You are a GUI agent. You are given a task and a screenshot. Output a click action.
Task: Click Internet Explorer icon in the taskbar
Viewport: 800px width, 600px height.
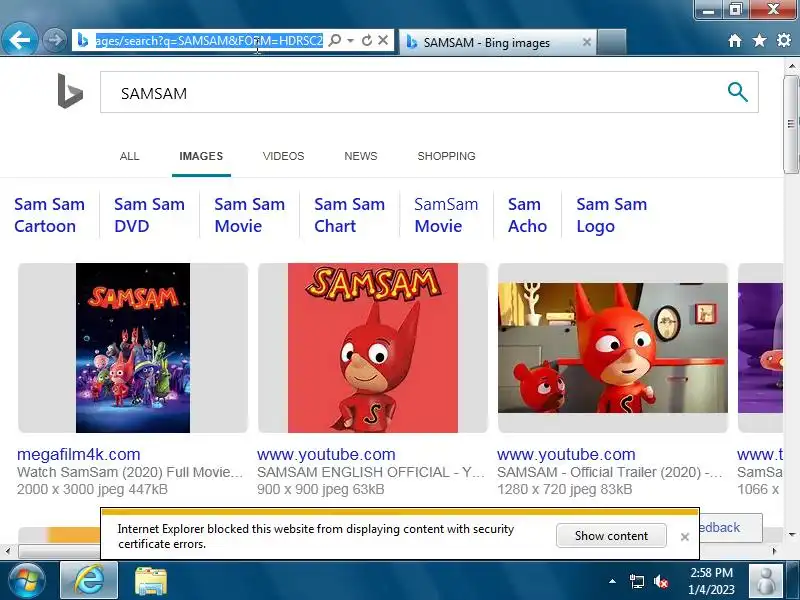click(x=89, y=581)
